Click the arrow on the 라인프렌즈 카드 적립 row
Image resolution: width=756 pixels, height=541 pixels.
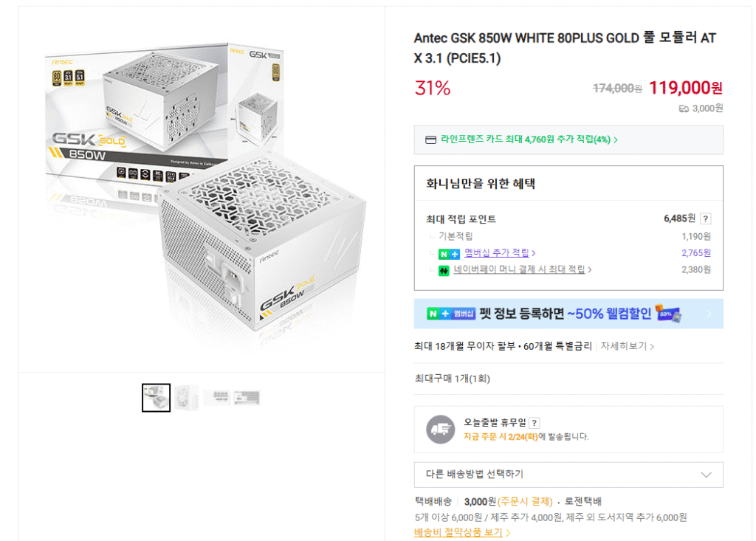(x=614, y=140)
